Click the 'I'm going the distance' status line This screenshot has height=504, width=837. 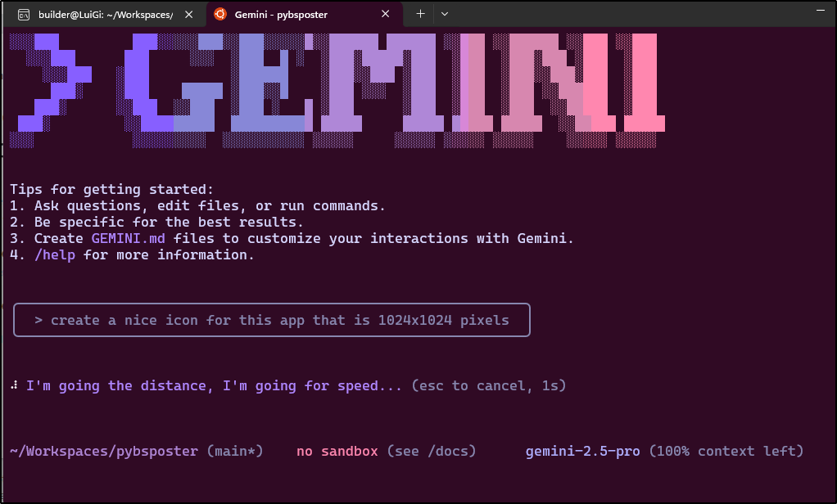(x=214, y=385)
